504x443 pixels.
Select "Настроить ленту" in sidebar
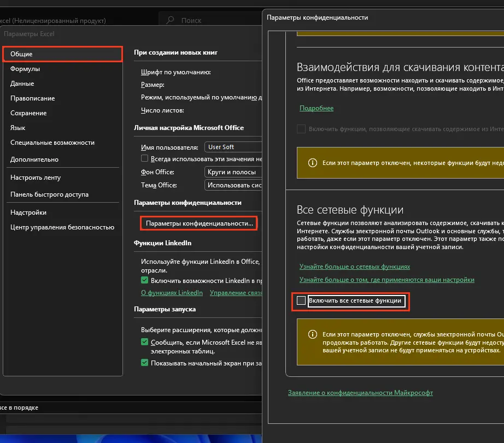(36, 178)
